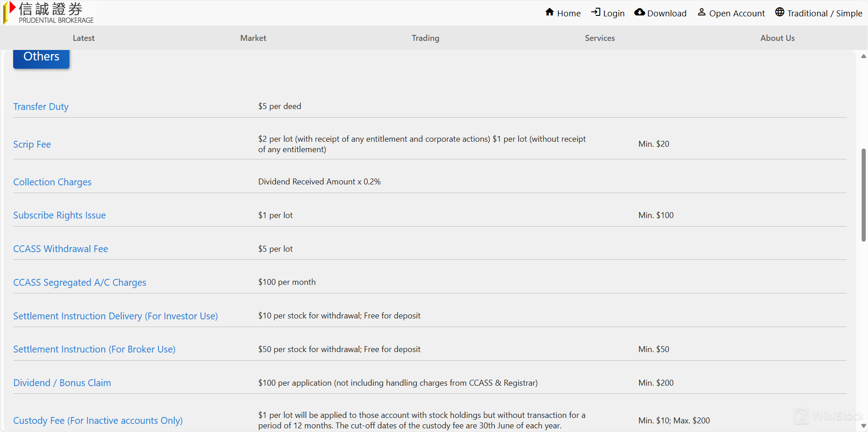868x432 pixels.
Task: Open the Market menu
Action: pos(253,38)
